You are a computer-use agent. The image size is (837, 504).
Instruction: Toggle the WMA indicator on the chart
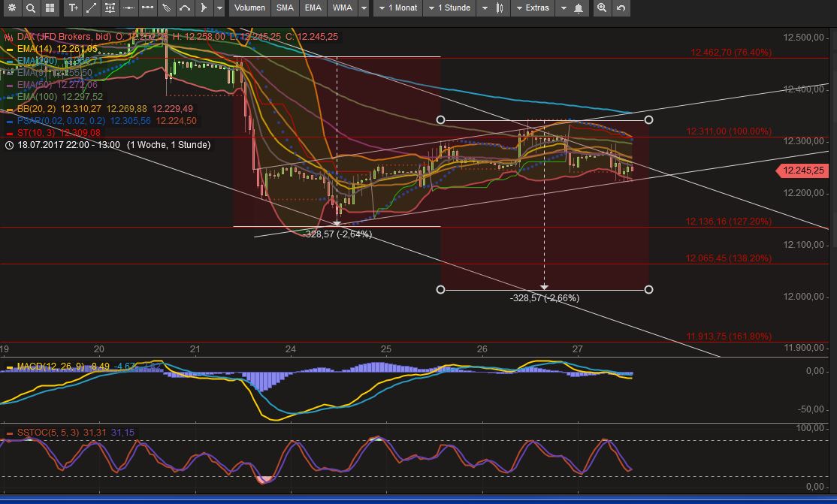click(343, 8)
